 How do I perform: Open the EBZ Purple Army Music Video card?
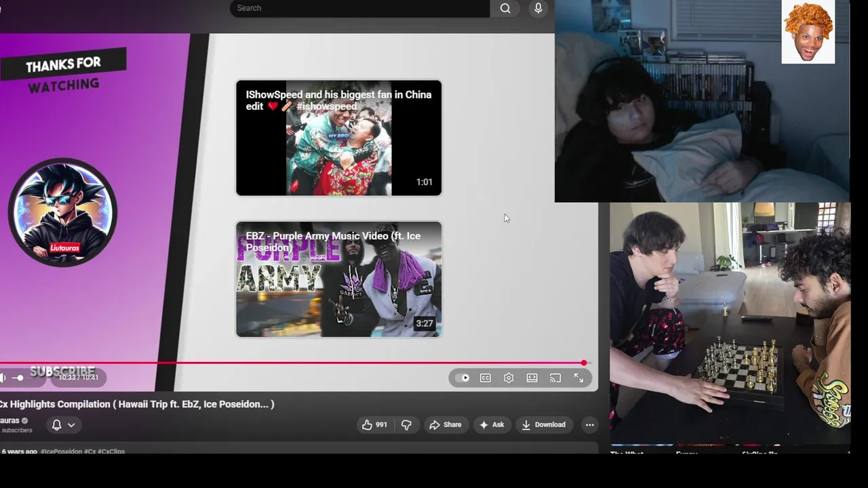(x=338, y=279)
